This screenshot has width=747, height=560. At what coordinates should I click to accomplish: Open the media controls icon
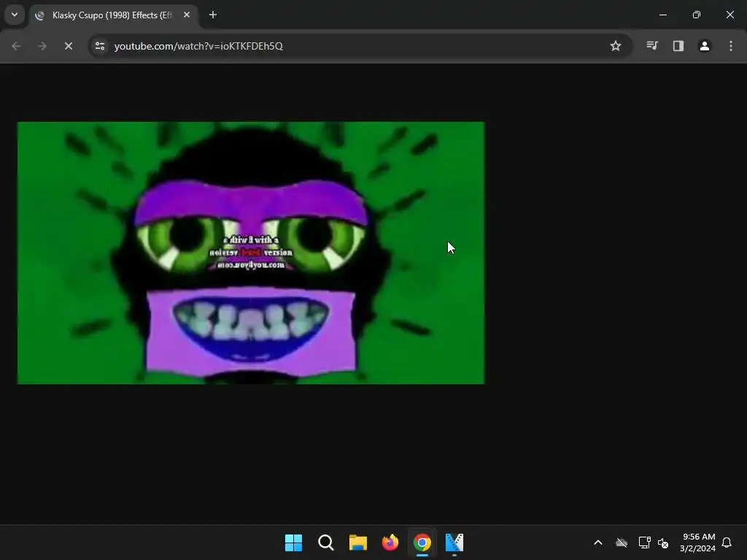pos(652,46)
